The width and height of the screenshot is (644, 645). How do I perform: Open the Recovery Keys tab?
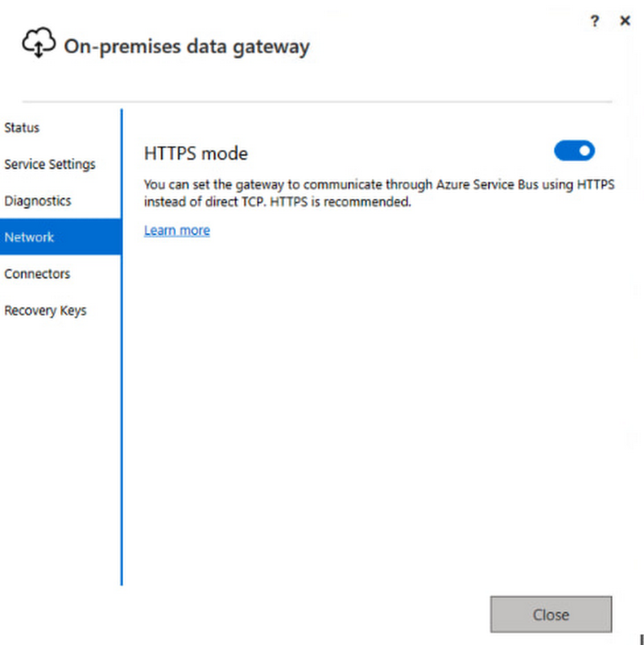[x=45, y=311]
